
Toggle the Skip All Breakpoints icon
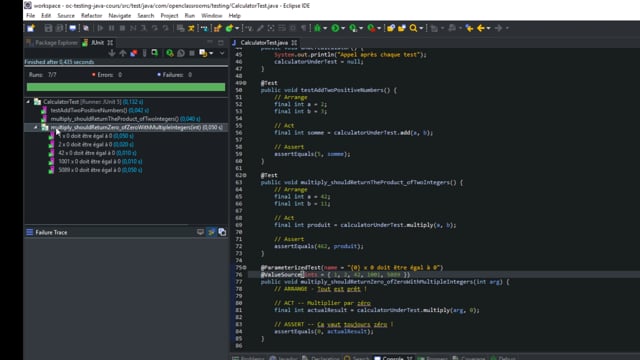(x=86, y=28)
